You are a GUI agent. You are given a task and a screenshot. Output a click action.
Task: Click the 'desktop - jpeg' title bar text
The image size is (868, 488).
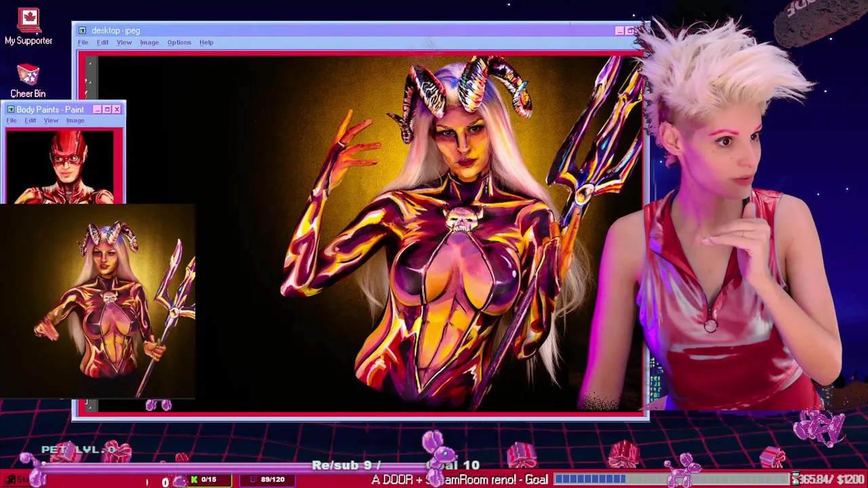click(116, 30)
